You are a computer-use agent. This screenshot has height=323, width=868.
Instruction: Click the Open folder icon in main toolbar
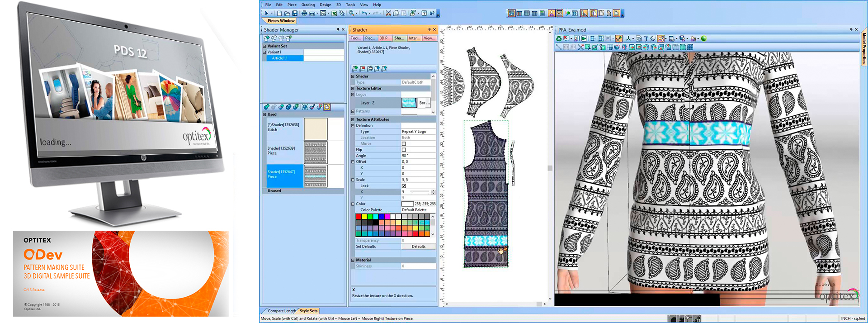287,14
